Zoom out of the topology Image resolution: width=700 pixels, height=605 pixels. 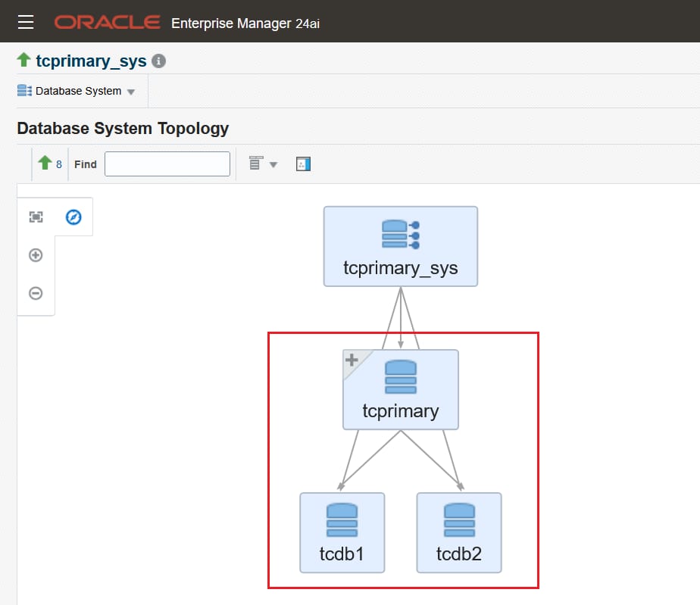coord(36,293)
